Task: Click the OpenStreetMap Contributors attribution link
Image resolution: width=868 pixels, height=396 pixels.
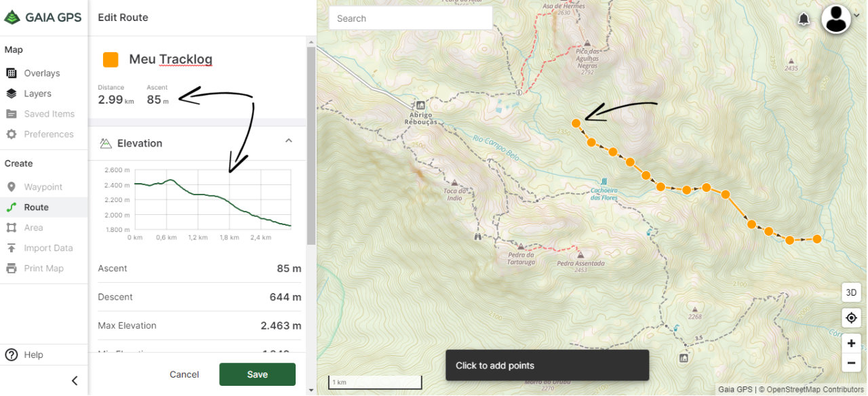Action: click(815, 390)
